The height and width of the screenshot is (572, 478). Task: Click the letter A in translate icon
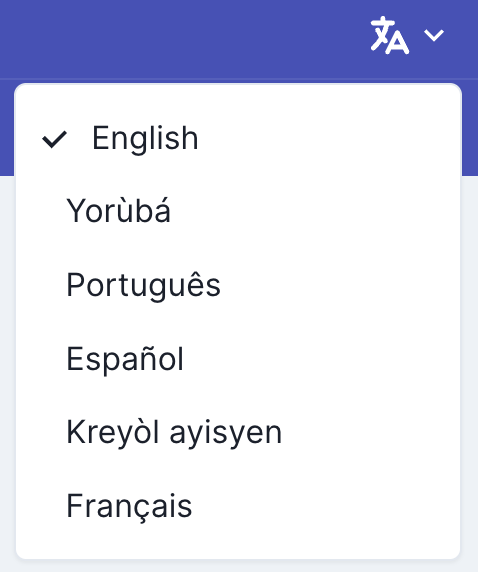[x=397, y=43]
